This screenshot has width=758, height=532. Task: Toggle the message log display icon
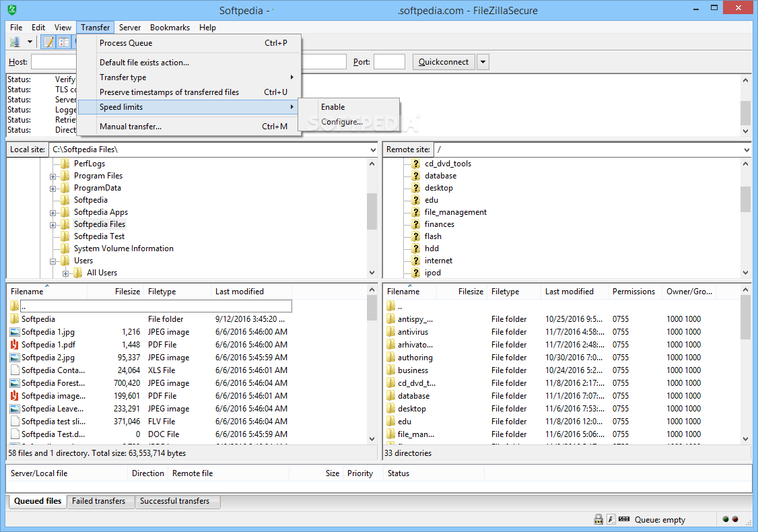[x=48, y=42]
